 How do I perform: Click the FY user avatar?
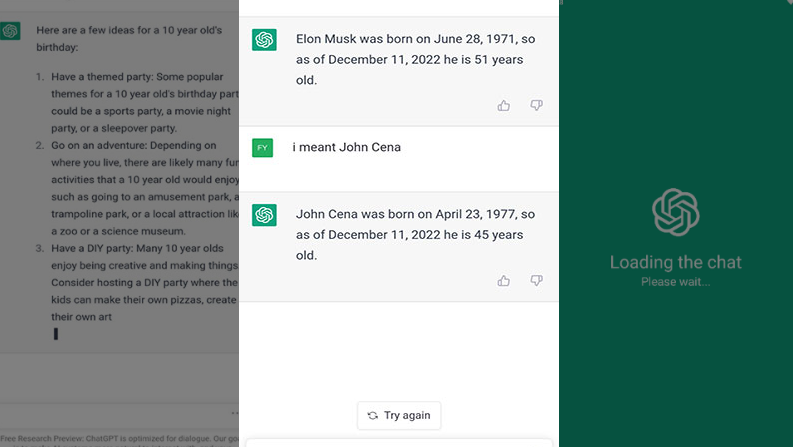pyautogui.click(x=262, y=148)
